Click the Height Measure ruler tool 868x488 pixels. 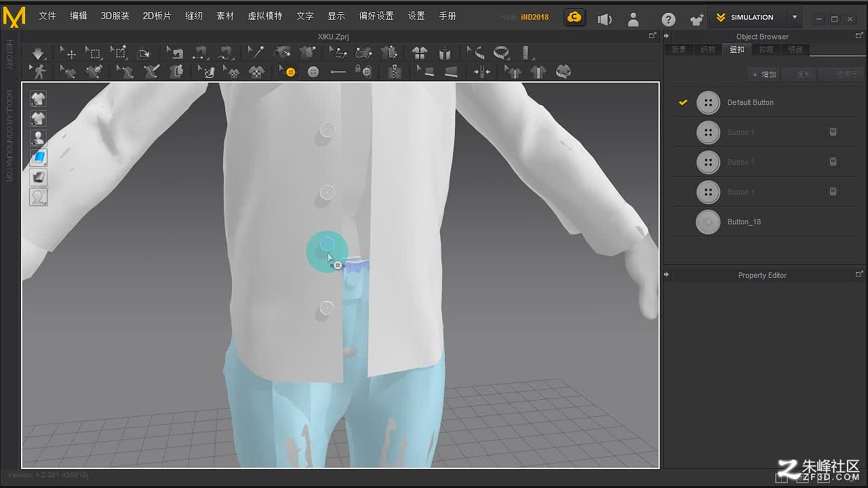526,53
